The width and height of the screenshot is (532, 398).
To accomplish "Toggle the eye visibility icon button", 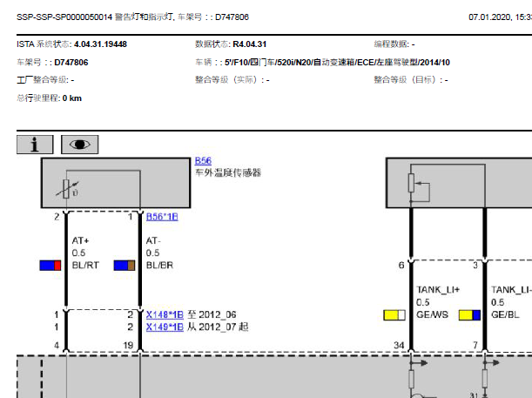I will coord(80,145).
